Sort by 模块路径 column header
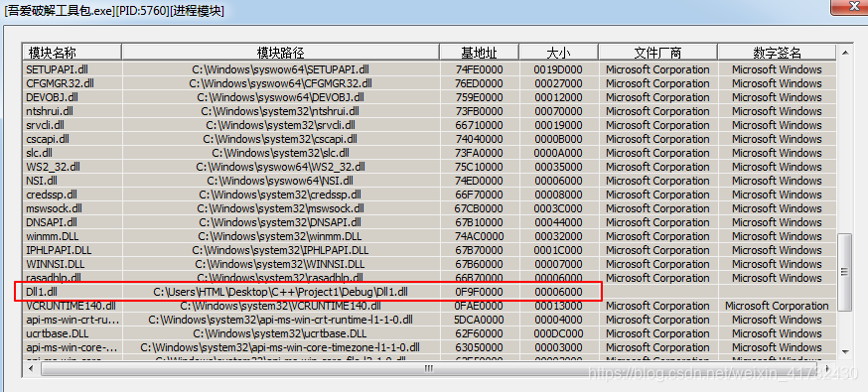The height and width of the screenshot is (392, 868). tap(281, 53)
